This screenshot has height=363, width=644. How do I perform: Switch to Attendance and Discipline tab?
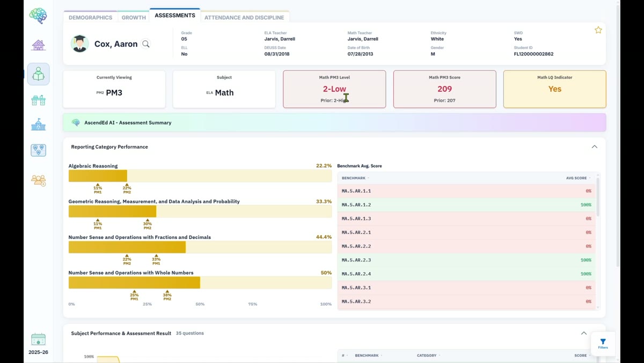click(x=244, y=17)
